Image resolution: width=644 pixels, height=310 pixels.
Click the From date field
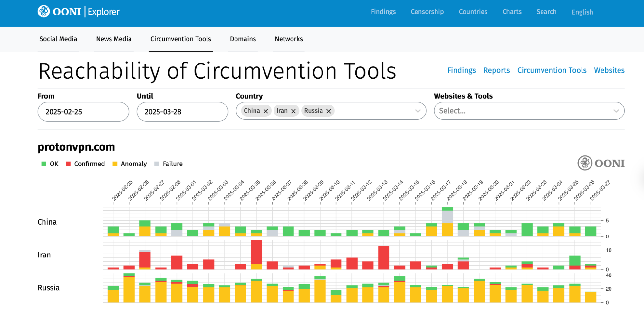click(x=83, y=112)
